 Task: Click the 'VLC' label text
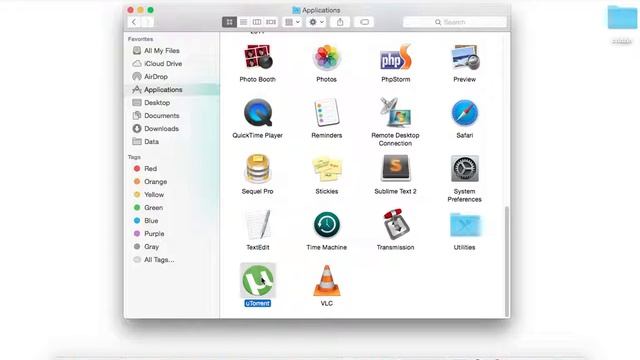(x=327, y=303)
